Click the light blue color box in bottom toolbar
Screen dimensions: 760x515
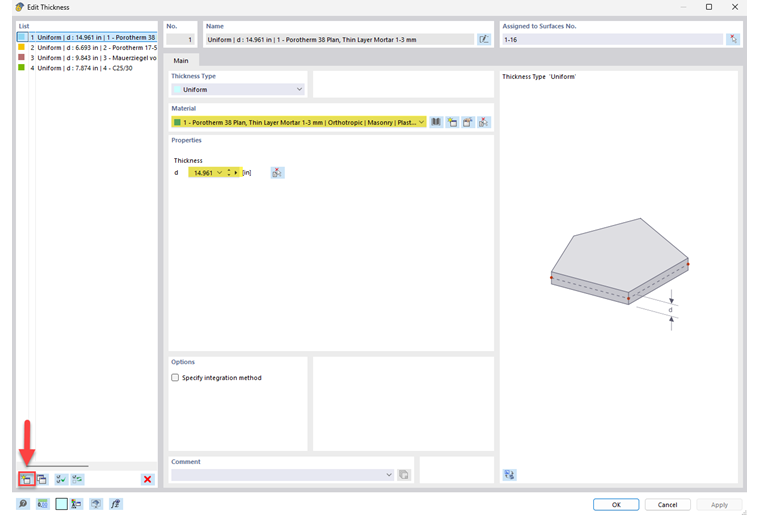pyautogui.click(x=61, y=504)
